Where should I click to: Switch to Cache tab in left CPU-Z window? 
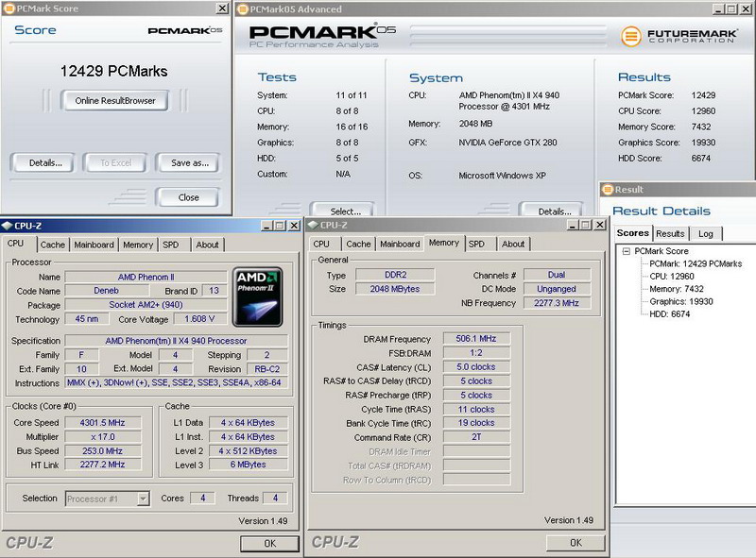click(53, 245)
